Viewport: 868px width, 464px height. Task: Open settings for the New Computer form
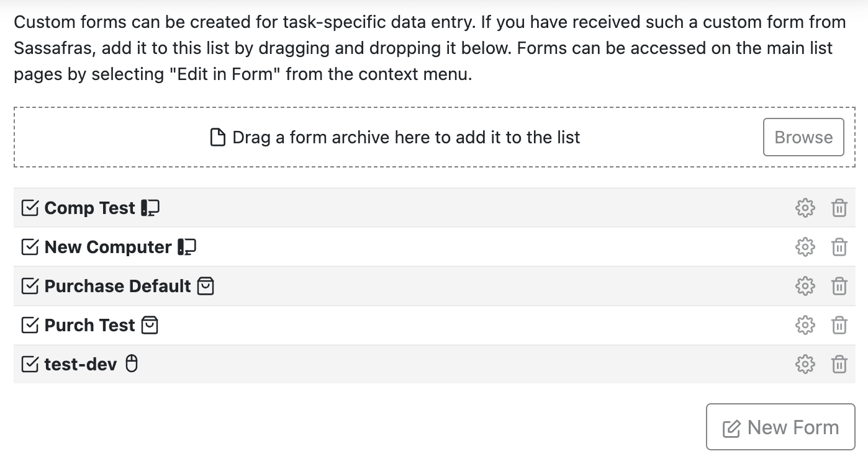tap(805, 247)
